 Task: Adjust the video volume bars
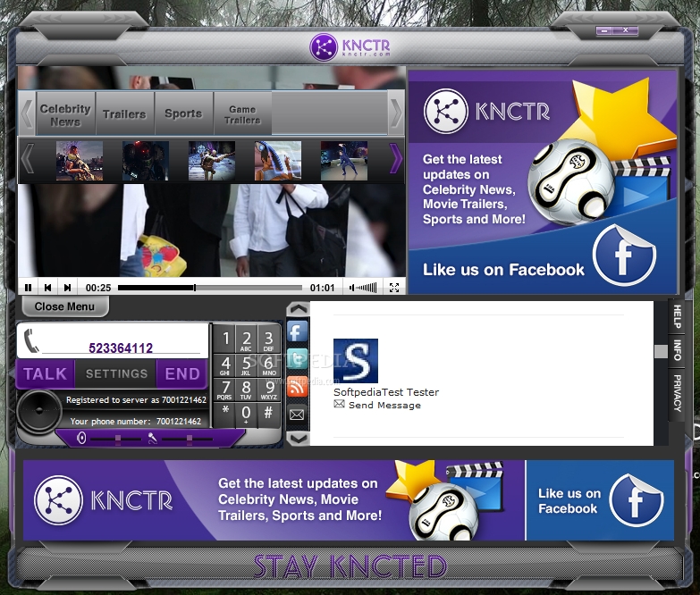point(367,288)
